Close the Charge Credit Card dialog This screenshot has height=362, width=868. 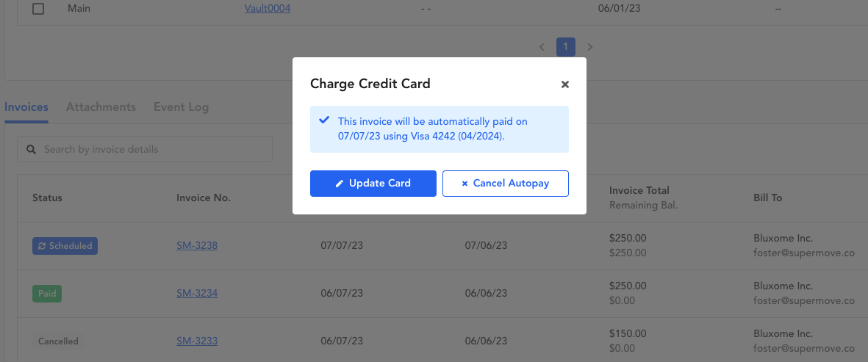pyautogui.click(x=564, y=84)
